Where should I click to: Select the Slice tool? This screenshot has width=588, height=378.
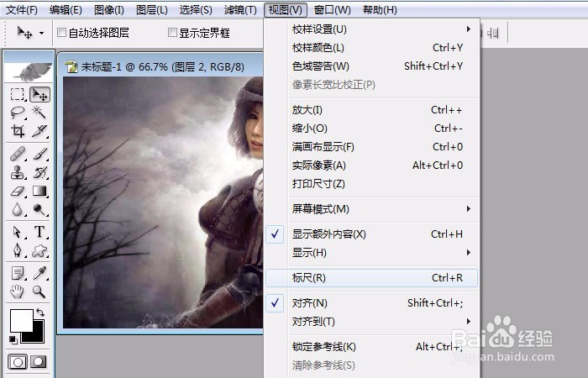(39, 131)
